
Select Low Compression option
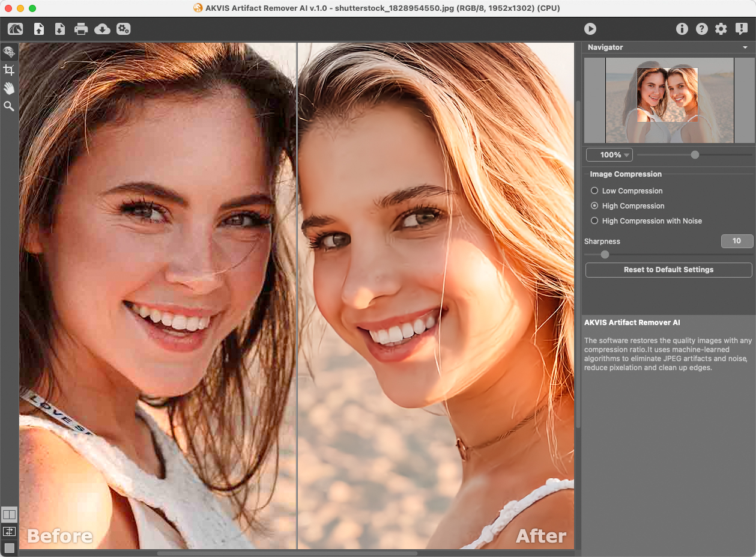coord(594,191)
